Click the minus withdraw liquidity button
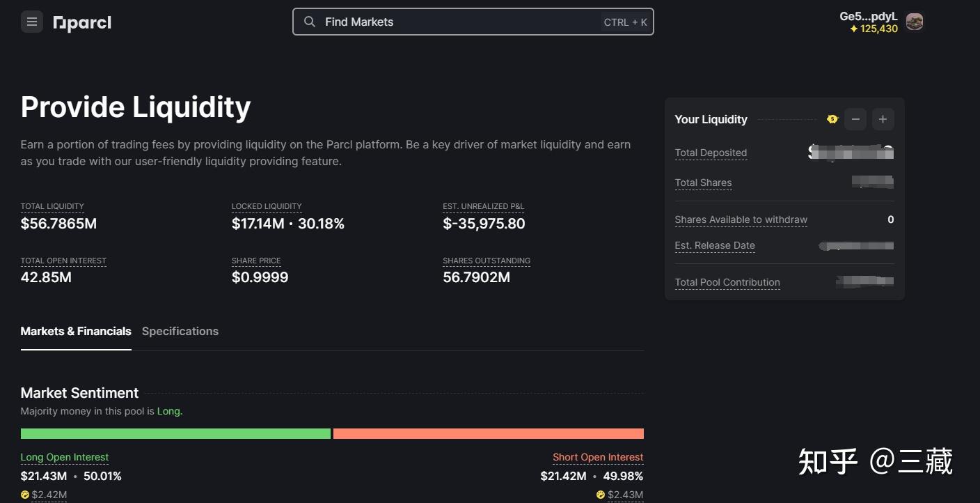 (855, 119)
